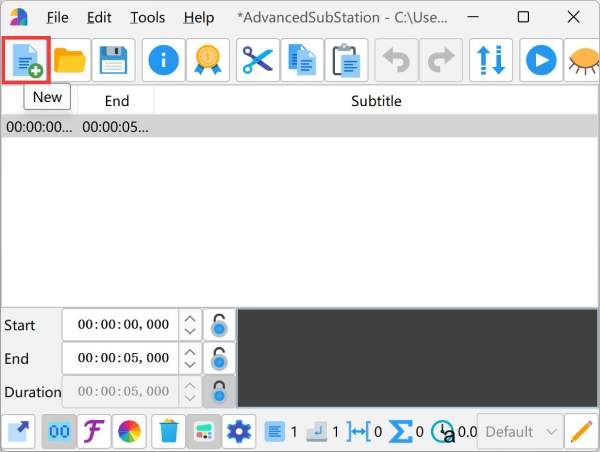
Task: Undo the last action
Action: click(x=397, y=60)
